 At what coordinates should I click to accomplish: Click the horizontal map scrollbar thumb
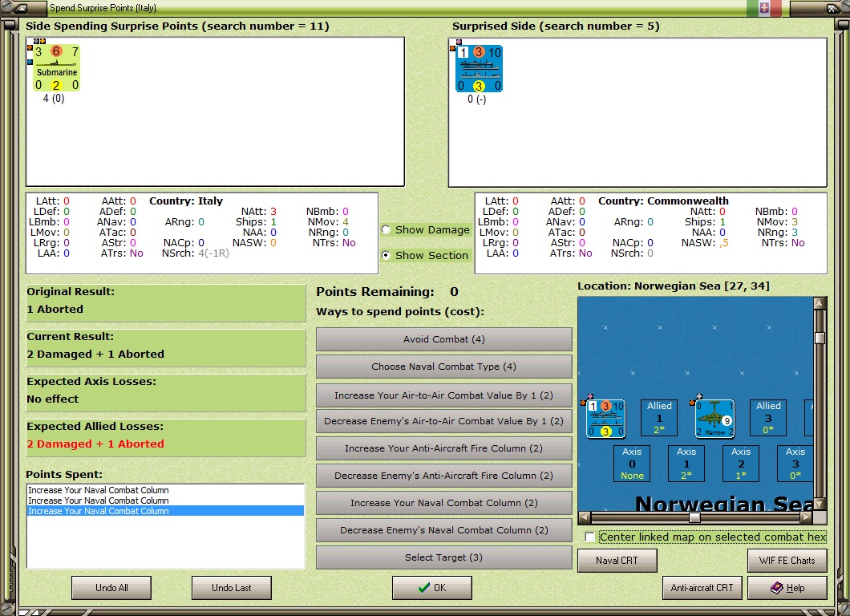(694, 517)
